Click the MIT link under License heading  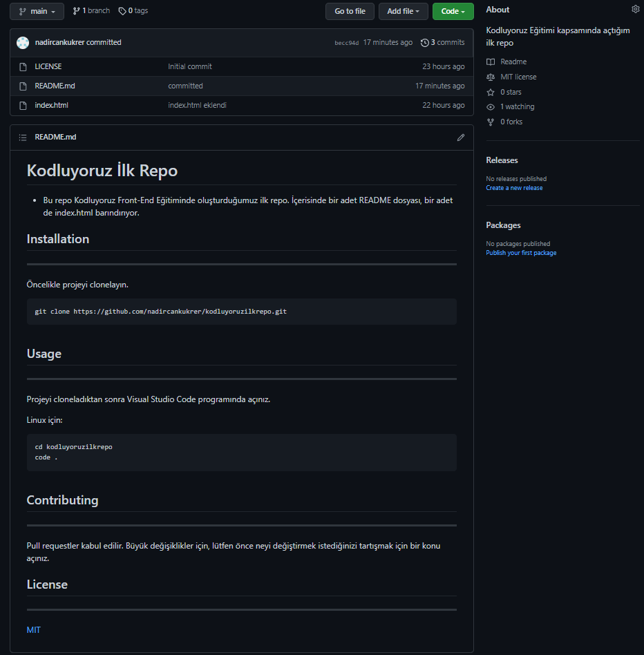coord(33,630)
